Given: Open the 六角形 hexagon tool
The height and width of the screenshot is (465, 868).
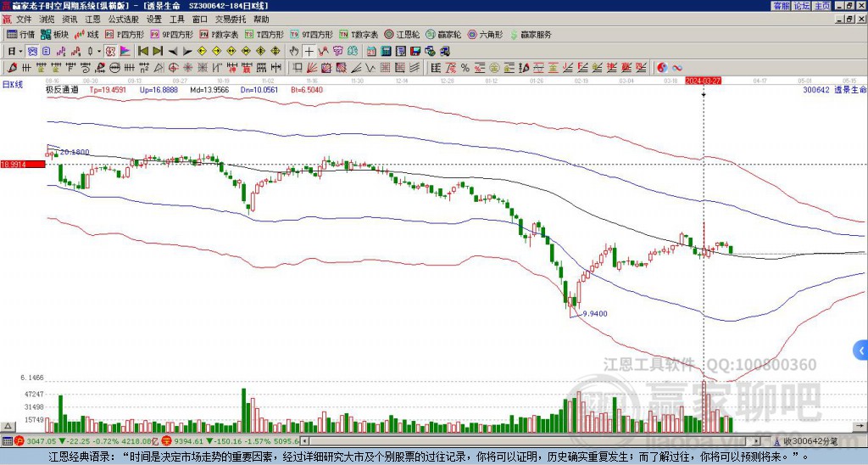Looking at the screenshot, I should tap(485, 34).
